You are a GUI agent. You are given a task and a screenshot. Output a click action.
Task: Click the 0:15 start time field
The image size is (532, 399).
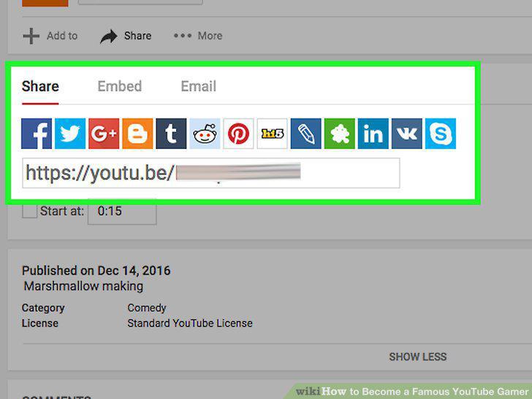coord(122,211)
